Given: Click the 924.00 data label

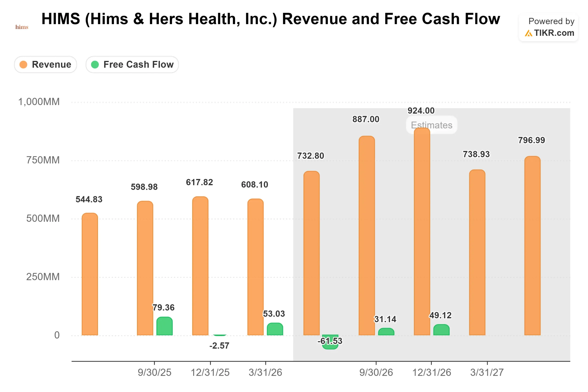Looking at the screenshot, I should [x=421, y=111].
